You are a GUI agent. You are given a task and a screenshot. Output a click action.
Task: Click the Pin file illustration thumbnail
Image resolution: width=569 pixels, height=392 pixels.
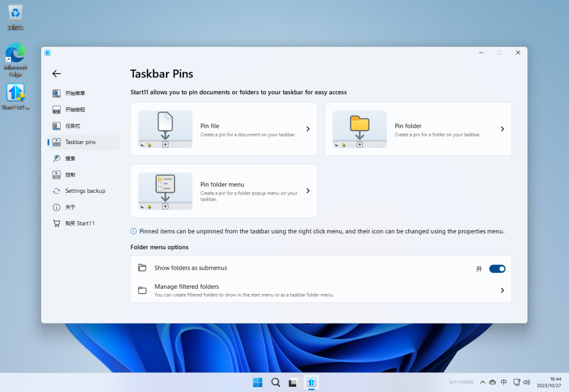(165, 129)
